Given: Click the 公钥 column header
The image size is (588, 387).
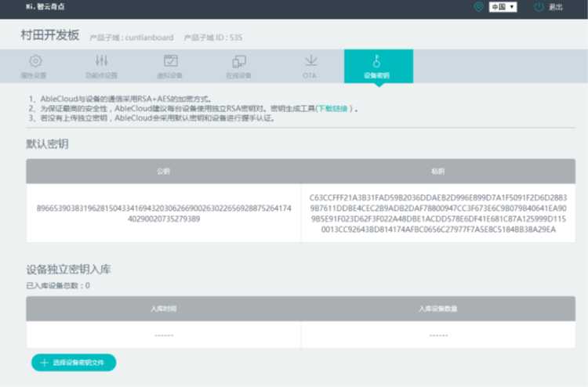Looking at the screenshot, I should 164,172.
